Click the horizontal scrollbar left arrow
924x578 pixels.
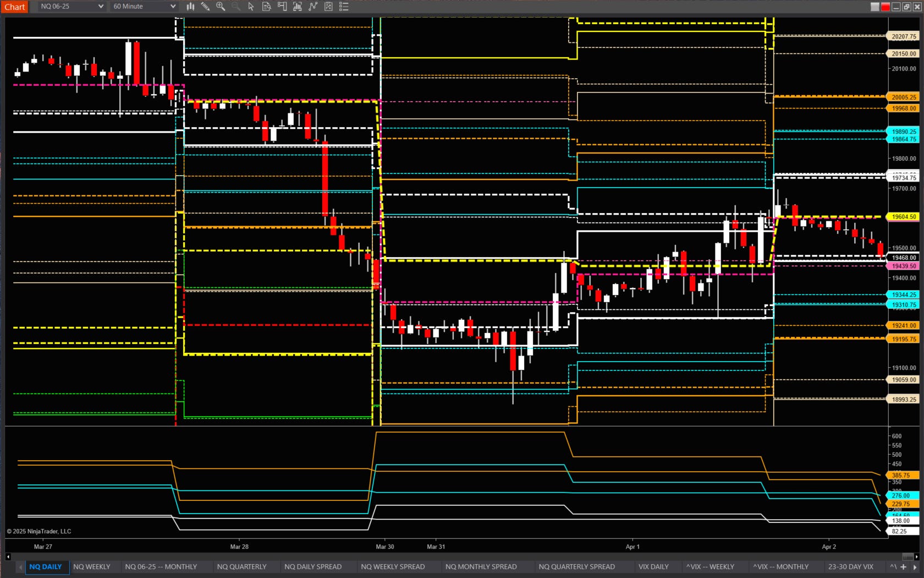[x=8, y=557]
